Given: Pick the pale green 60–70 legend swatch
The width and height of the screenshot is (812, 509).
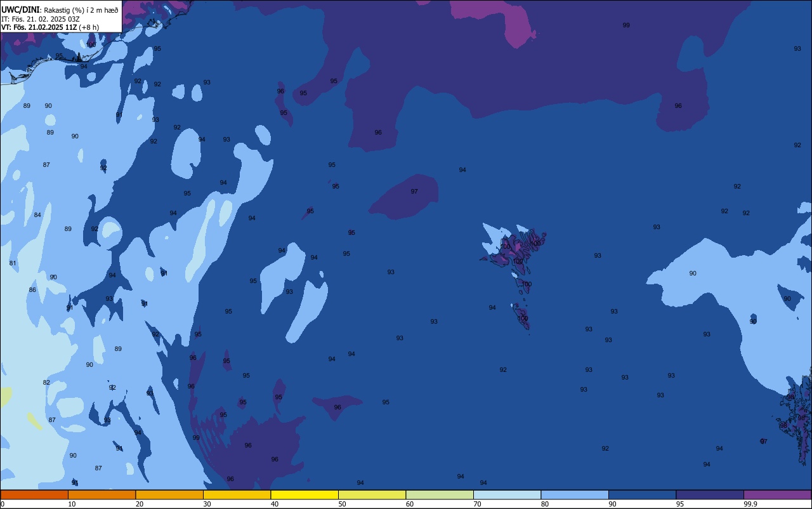Looking at the screenshot, I should pyautogui.click(x=440, y=494).
